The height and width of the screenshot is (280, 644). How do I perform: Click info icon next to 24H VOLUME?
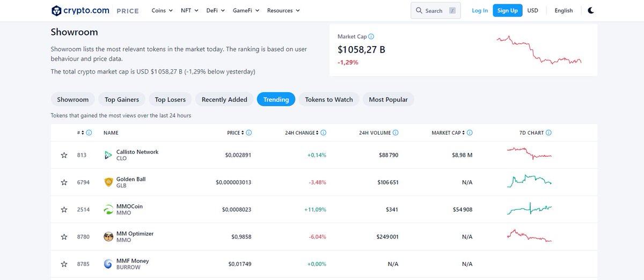click(395, 132)
